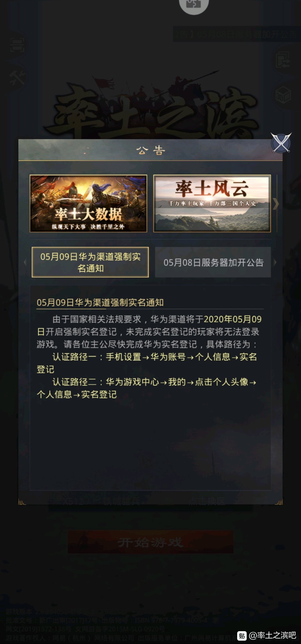This screenshot has height=644, width=301.
Task: Tap the announcement heading inside the content
Action: [100, 303]
